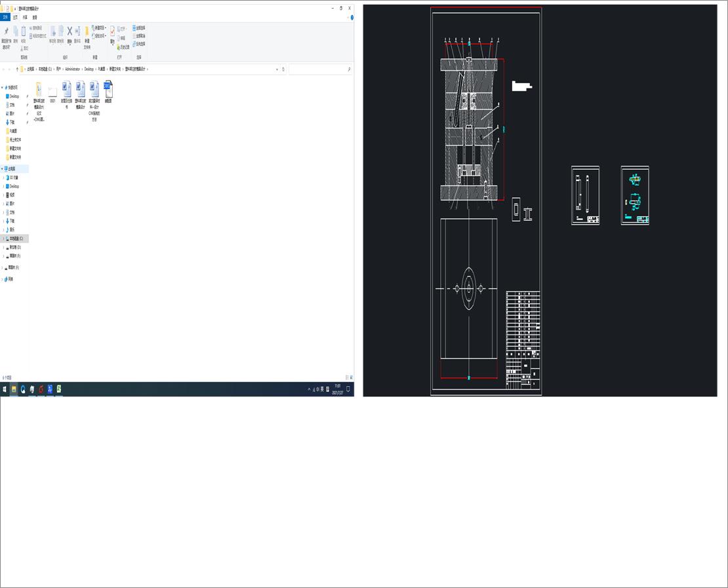This screenshot has width=728, height=588.
Task: Click the Open button in ribbon open group
Action: [122, 29]
